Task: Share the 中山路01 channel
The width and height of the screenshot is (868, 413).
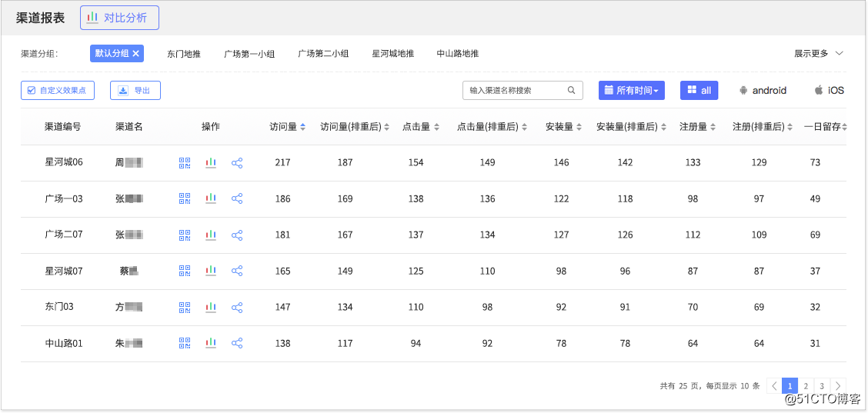Action: point(237,344)
